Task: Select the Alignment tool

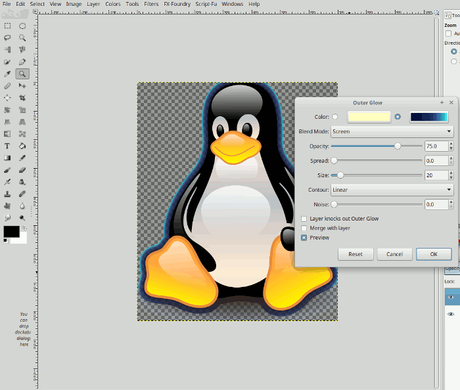Action: pyautogui.click(x=7, y=98)
